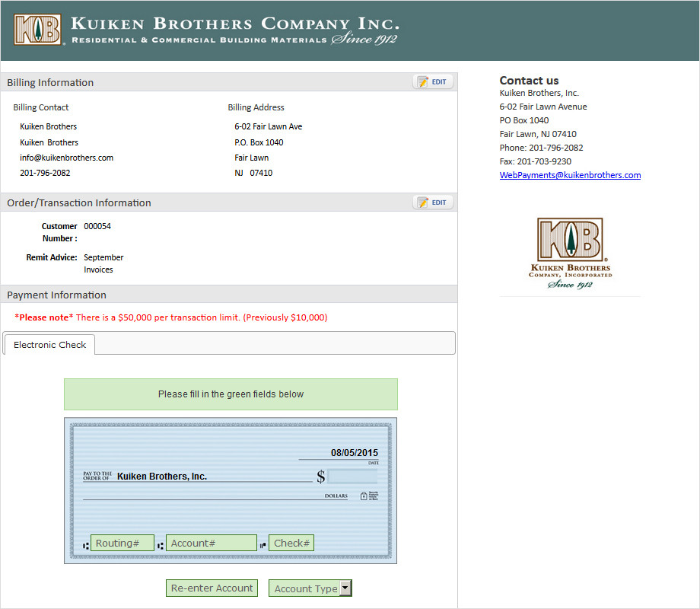This screenshot has height=609, width=700.
Task: Click the payee Kuiken Brothers, Inc. on check
Action: pyautogui.click(x=162, y=477)
